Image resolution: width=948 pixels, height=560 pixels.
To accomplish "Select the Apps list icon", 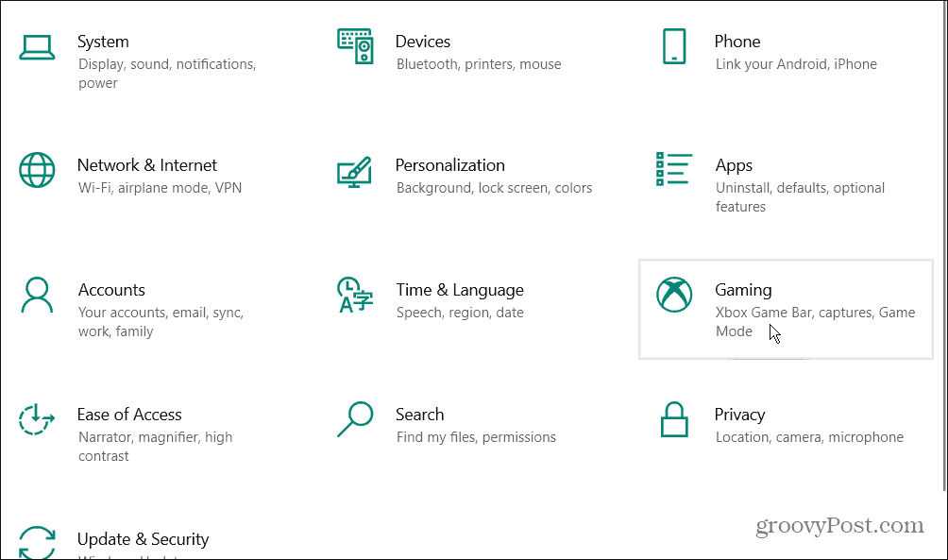I will tap(674, 170).
